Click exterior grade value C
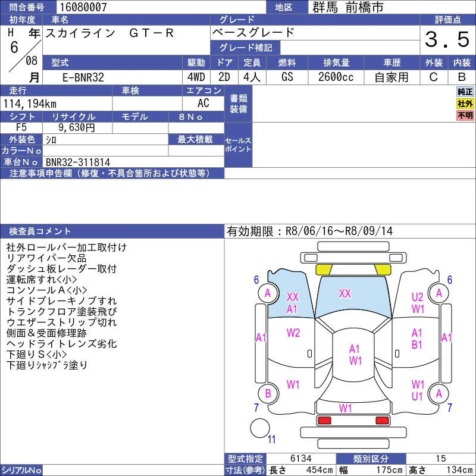 point(434,77)
